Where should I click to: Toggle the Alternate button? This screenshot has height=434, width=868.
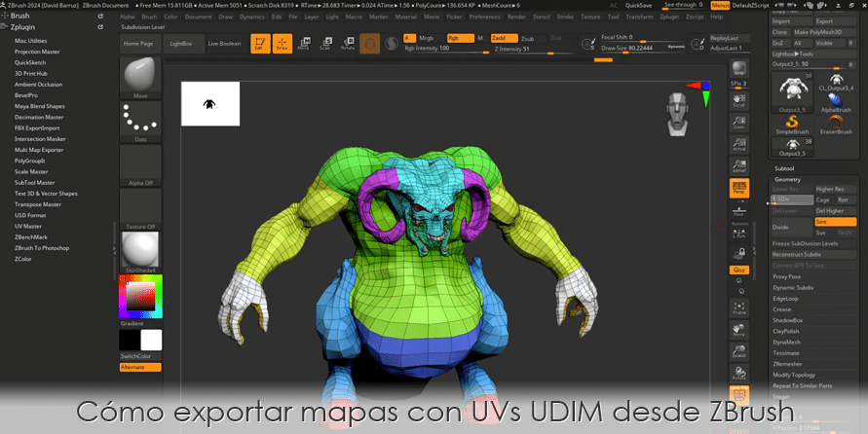140,367
